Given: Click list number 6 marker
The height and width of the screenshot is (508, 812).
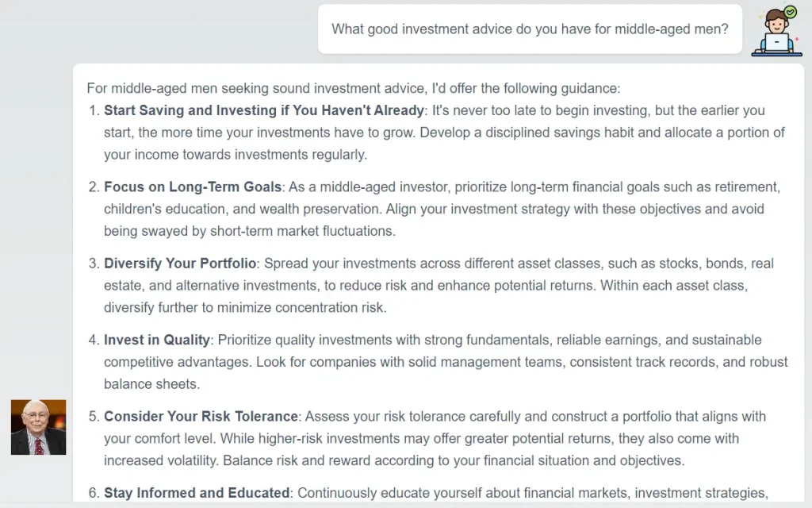Looking at the screenshot, I should tap(93, 493).
